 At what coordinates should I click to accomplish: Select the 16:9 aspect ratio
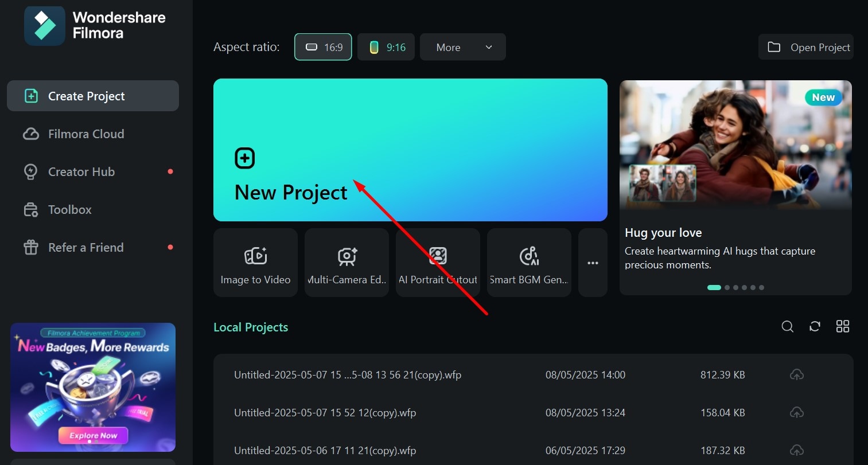point(323,47)
